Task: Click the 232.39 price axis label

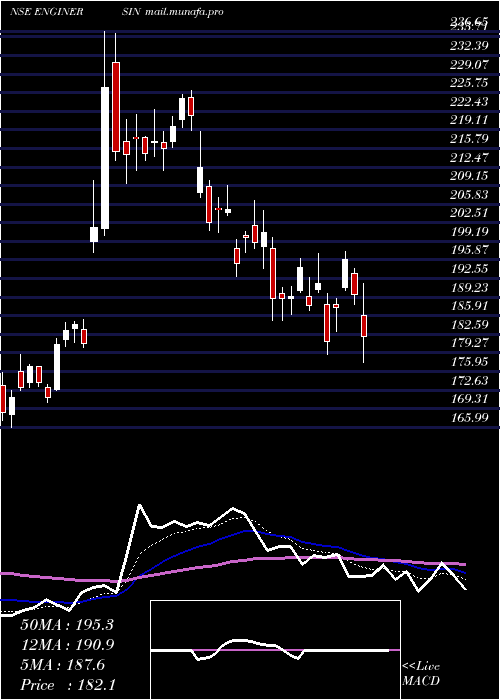Action: point(467,46)
